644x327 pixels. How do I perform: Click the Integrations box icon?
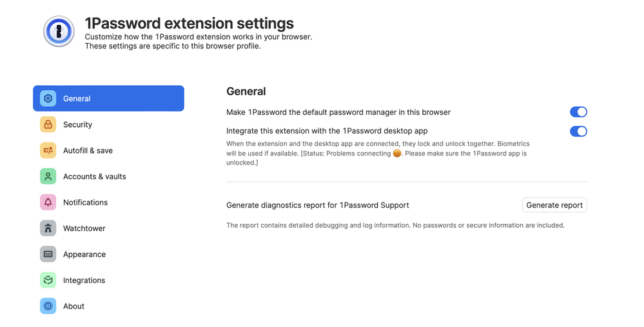[48, 280]
